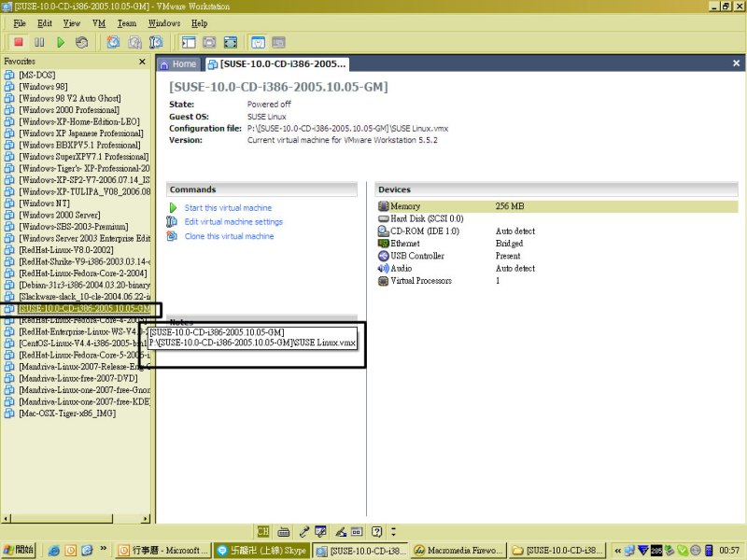Open the View menu

point(72,23)
